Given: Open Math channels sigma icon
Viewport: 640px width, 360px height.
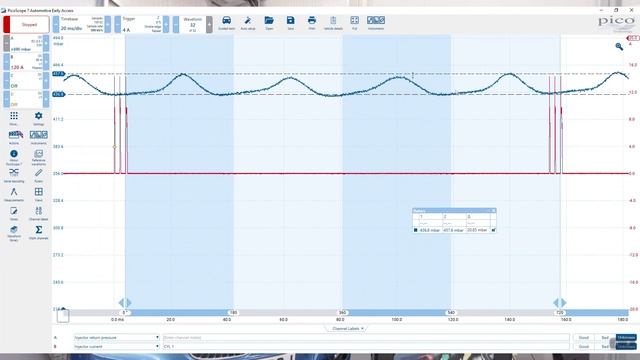Looking at the screenshot, I should point(38,233).
